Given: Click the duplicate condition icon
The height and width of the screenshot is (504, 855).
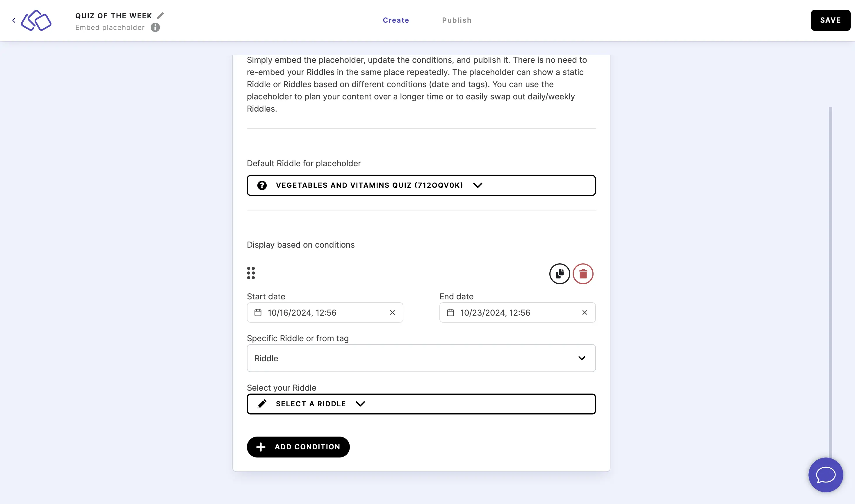Looking at the screenshot, I should coord(559,274).
